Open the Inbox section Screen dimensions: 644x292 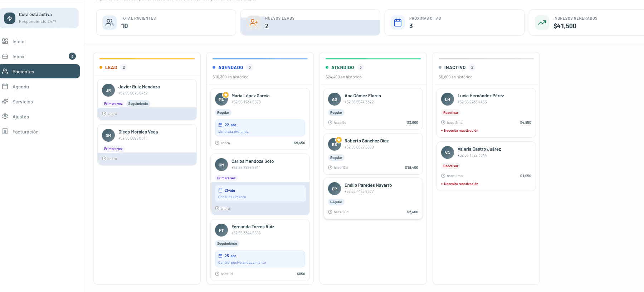(40, 57)
